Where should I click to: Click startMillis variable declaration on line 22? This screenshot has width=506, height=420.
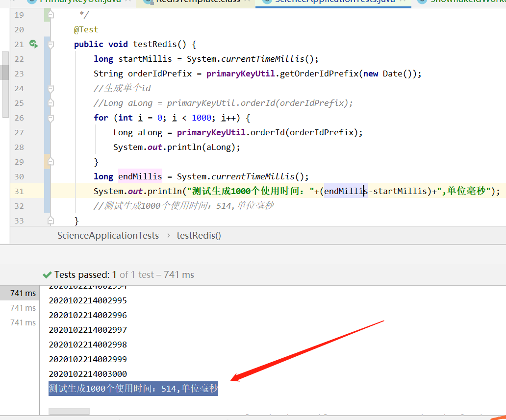pos(145,59)
